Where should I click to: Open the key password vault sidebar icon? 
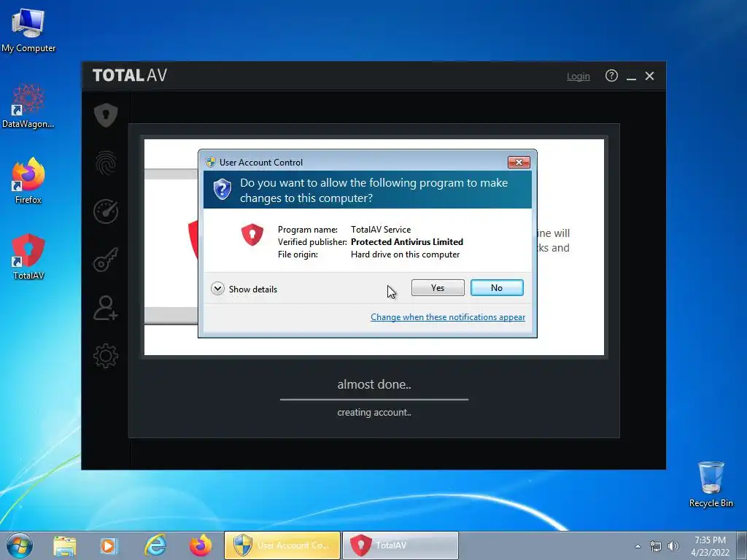coord(106,260)
